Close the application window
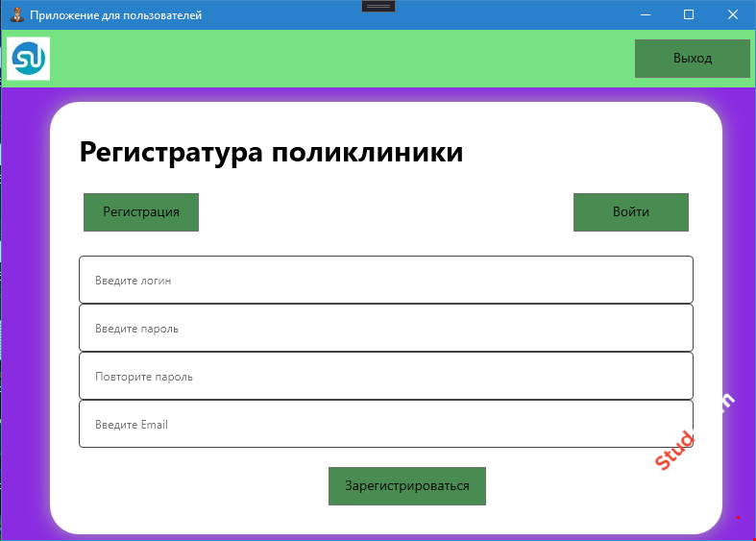The height and width of the screenshot is (541, 756). (x=732, y=15)
